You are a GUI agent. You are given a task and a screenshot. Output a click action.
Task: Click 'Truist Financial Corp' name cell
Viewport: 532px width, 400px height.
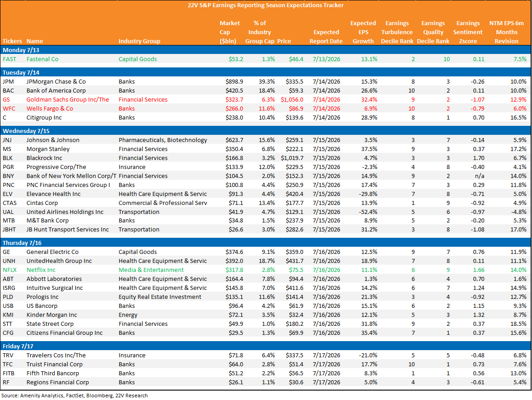pos(55,364)
